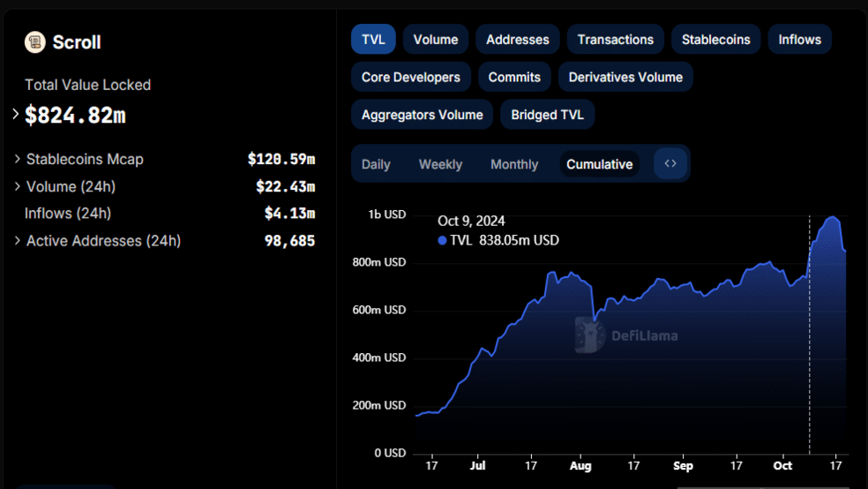Toggle the Stablecoins chart metric
868x489 pixels.
click(x=715, y=40)
